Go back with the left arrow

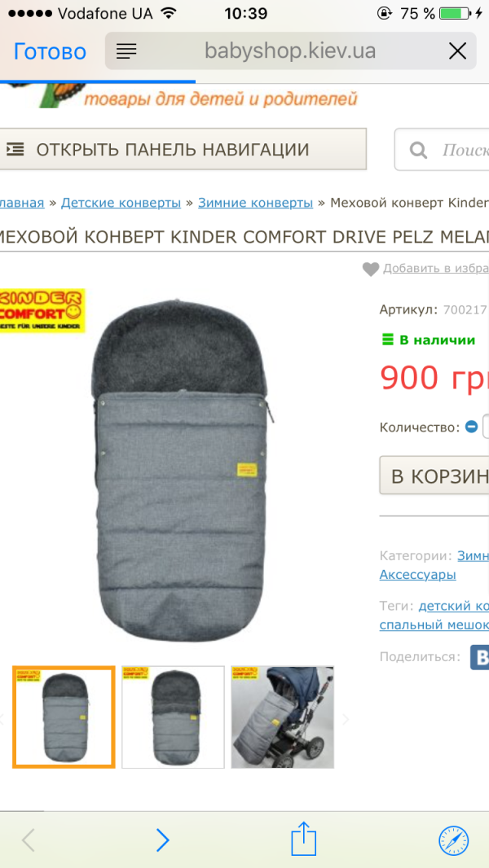point(28,840)
